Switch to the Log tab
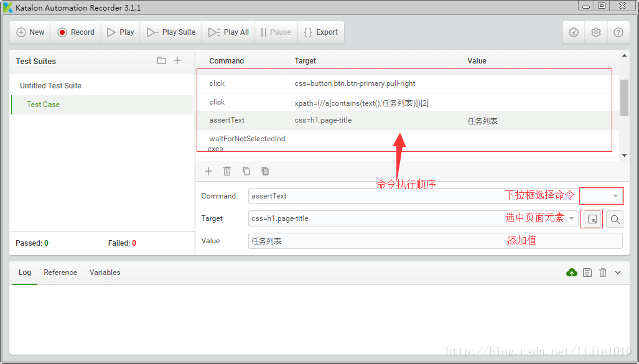The height and width of the screenshot is (364, 639). (x=25, y=273)
